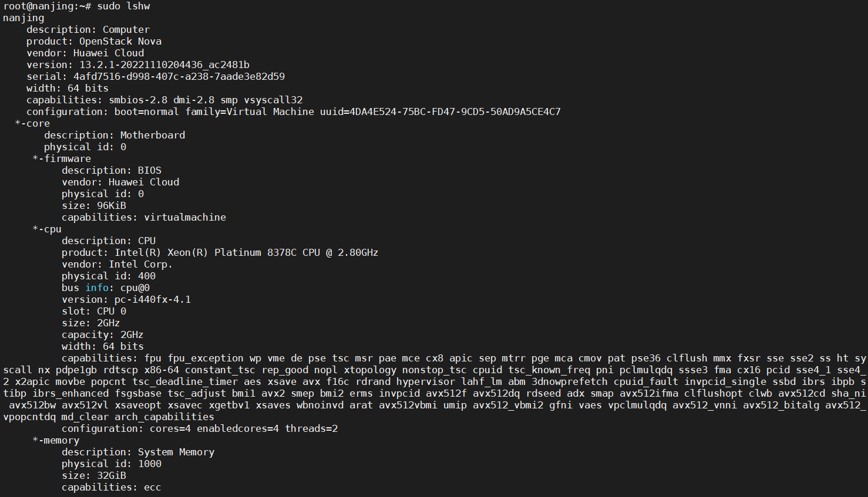Select the *-firmware node heading
This screenshot has height=497, width=868.
coord(62,158)
